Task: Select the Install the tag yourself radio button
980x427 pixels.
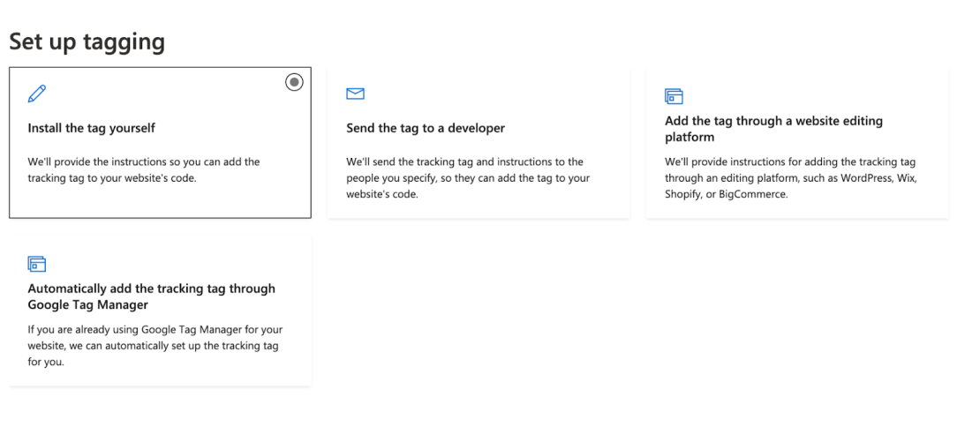Action: click(294, 82)
